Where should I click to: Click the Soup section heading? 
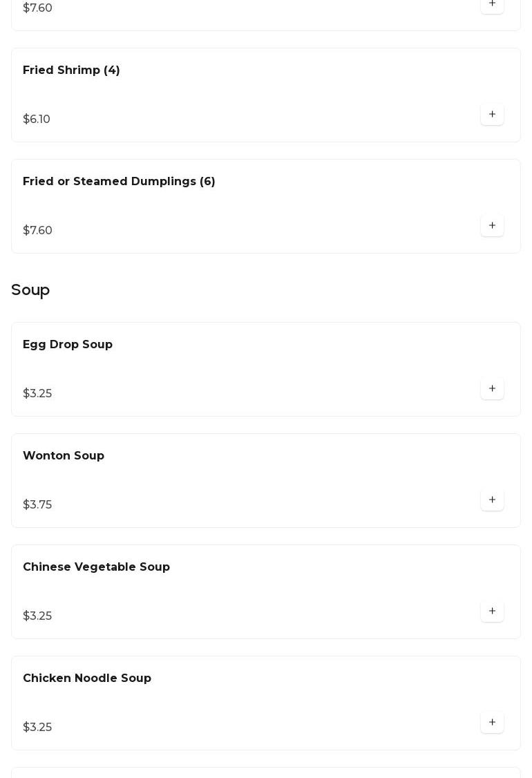[x=30, y=290]
